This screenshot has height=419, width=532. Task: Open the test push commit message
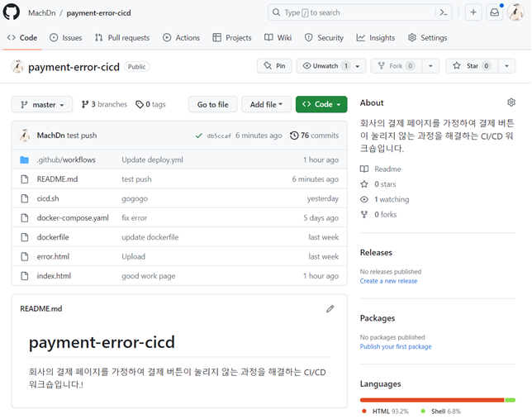coord(82,136)
